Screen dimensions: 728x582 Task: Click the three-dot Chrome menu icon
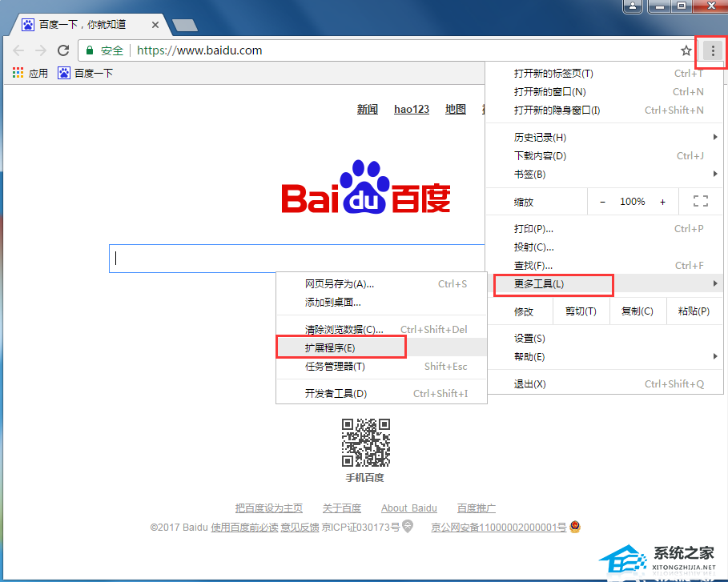pos(712,50)
